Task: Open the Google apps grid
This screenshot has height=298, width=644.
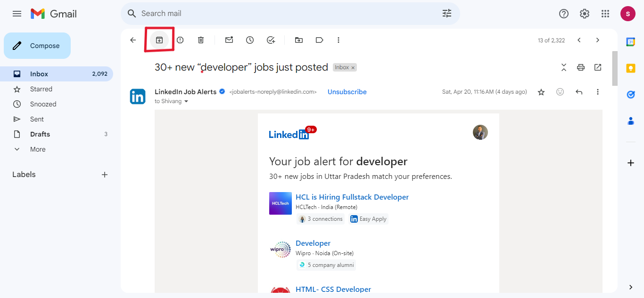Action: point(605,14)
